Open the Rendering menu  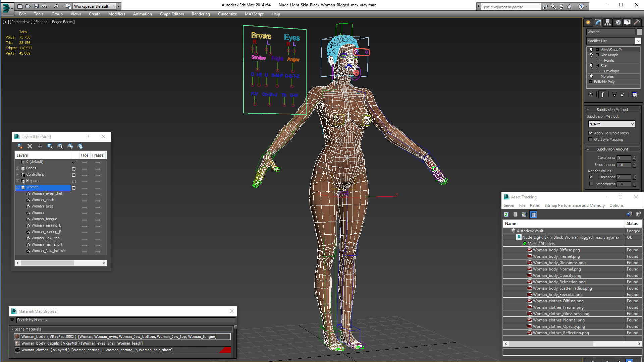pos(201,14)
